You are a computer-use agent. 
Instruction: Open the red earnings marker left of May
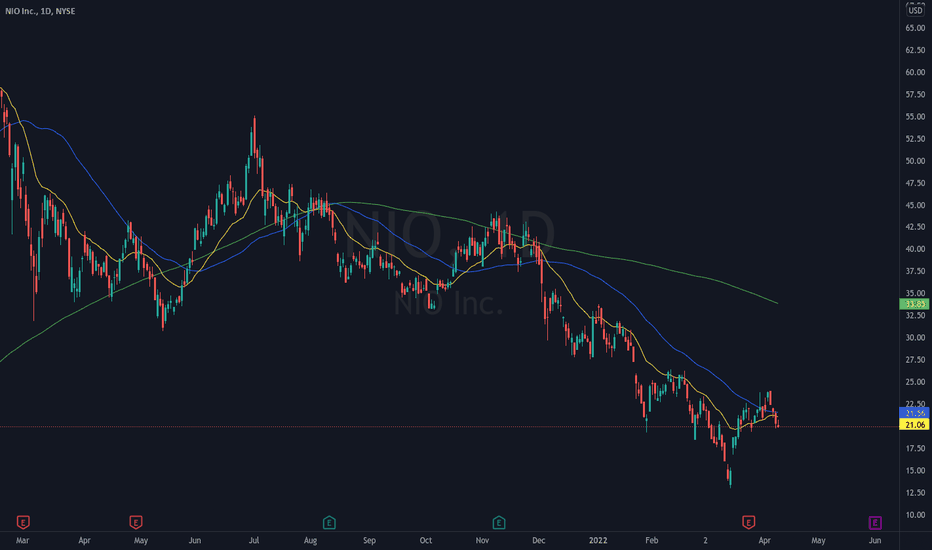click(136, 523)
